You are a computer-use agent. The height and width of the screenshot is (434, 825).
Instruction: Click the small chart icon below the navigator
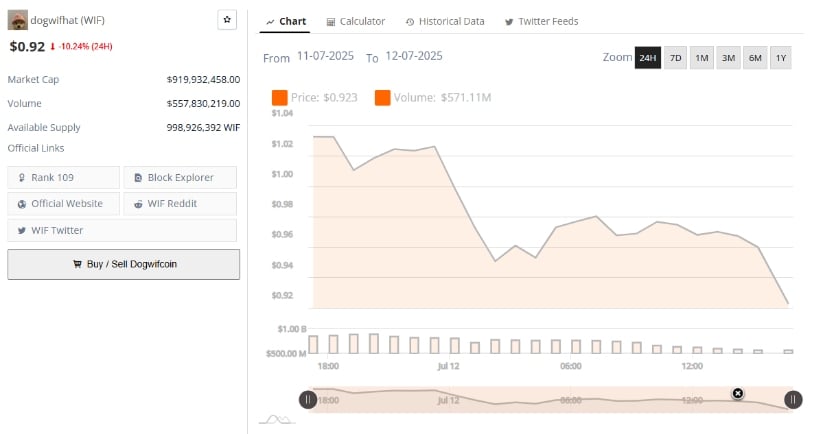pos(277,420)
